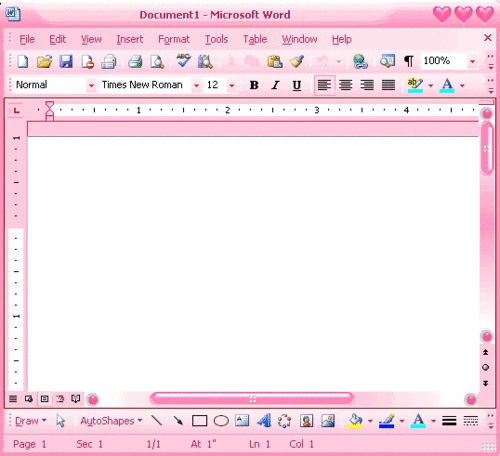Image resolution: width=500 pixels, height=456 pixels.
Task: Open the Line Style options
Action: coord(449,421)
